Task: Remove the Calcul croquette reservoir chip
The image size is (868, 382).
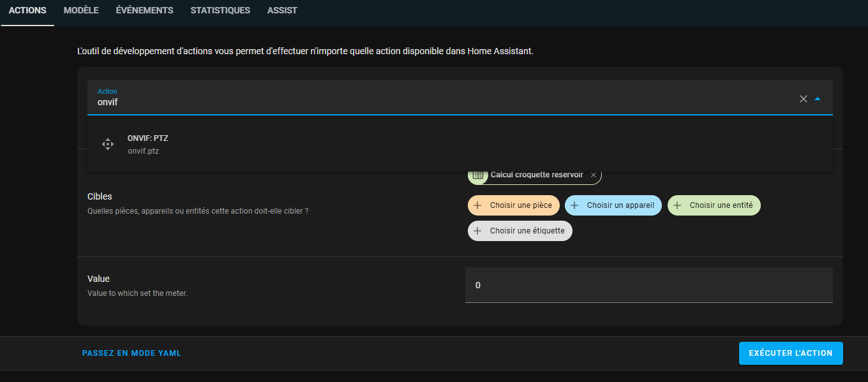Action: [594, 175]
